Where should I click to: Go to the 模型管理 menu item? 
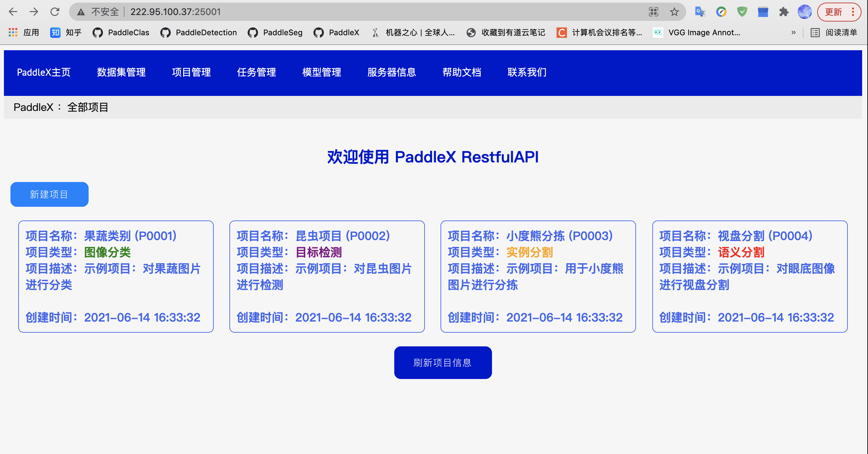point(322,72)
